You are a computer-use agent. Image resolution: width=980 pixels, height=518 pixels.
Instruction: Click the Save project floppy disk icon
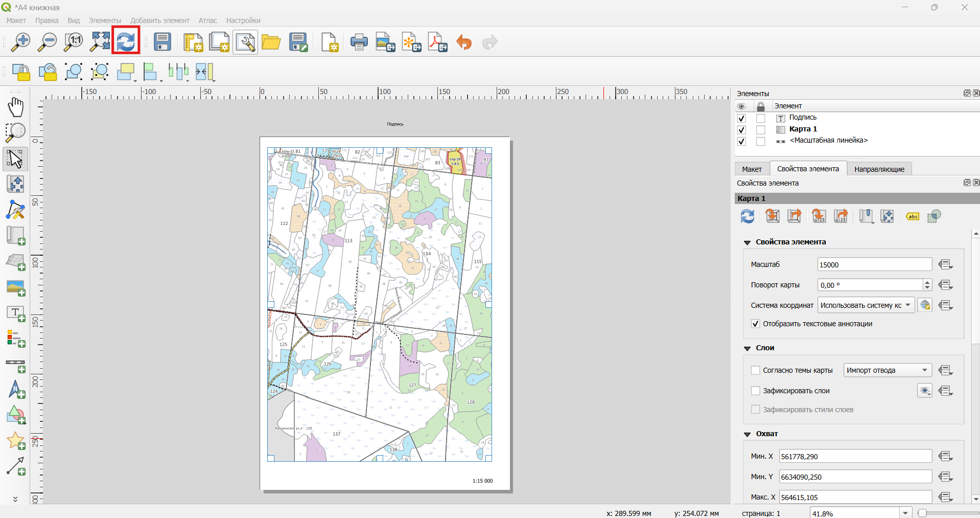162,42
